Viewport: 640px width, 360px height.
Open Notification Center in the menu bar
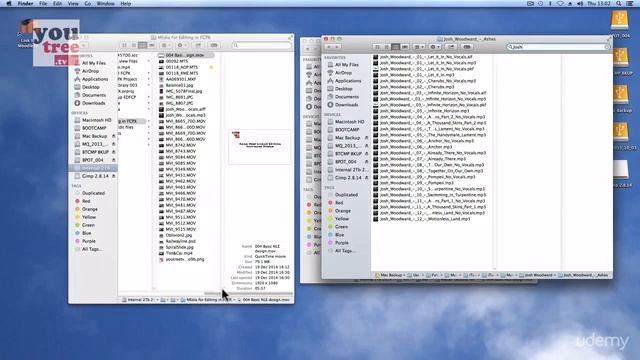coord(631,4)
